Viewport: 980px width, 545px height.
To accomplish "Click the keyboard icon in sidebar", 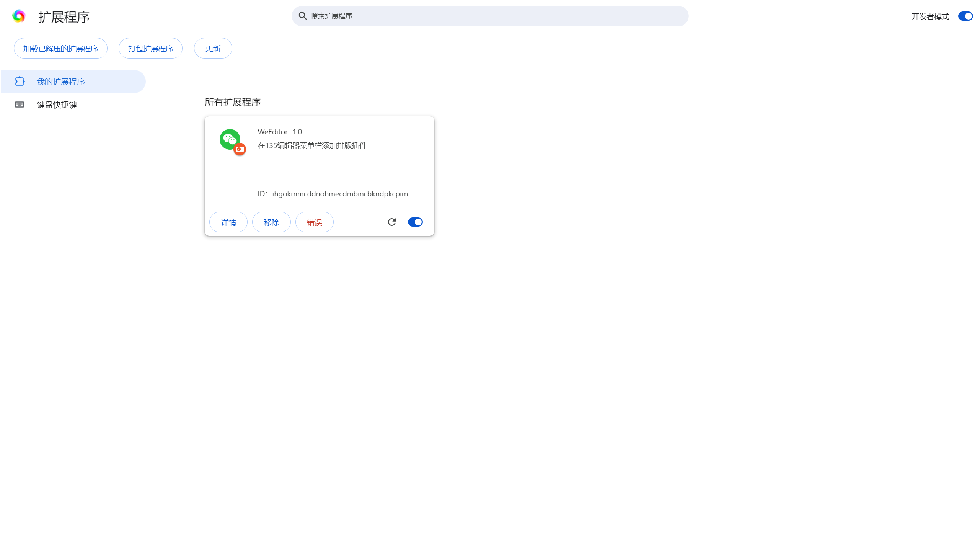I will [20, 104].
